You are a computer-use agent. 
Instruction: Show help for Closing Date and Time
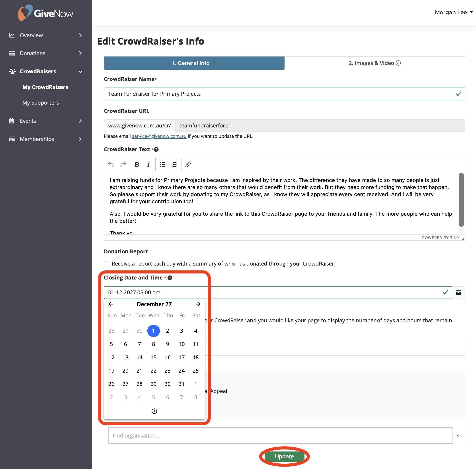[170, 278]
